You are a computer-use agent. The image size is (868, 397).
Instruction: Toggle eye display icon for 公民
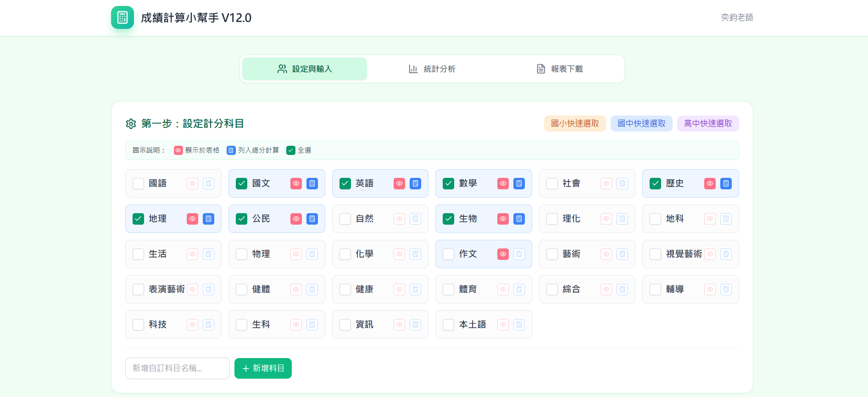pos(296,219)
